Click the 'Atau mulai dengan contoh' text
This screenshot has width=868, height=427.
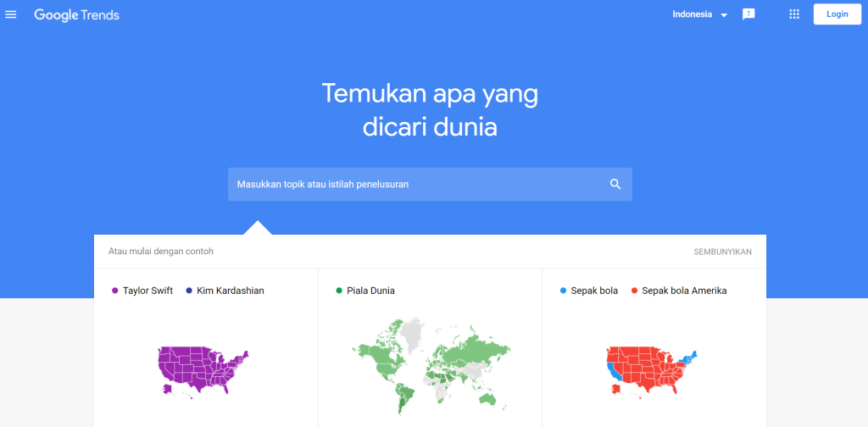click(x=161, y=251)
